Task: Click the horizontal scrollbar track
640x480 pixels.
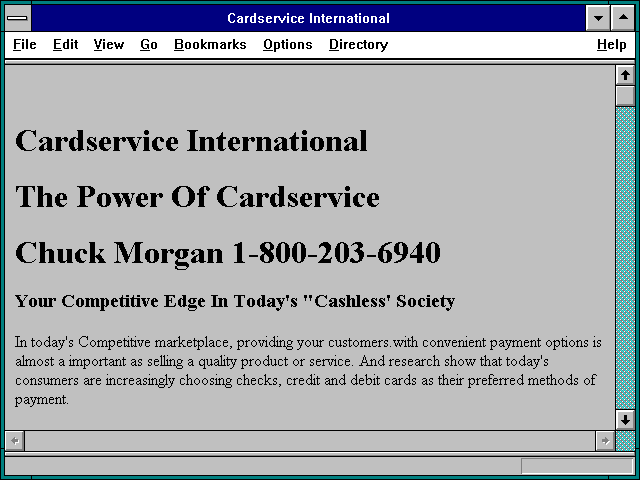Action: point(310,441)
